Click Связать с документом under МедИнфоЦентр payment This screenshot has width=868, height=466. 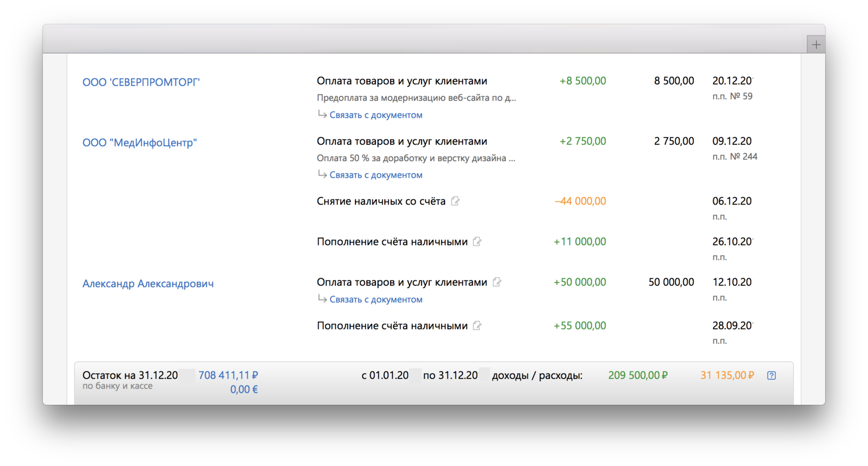[376, 175]
